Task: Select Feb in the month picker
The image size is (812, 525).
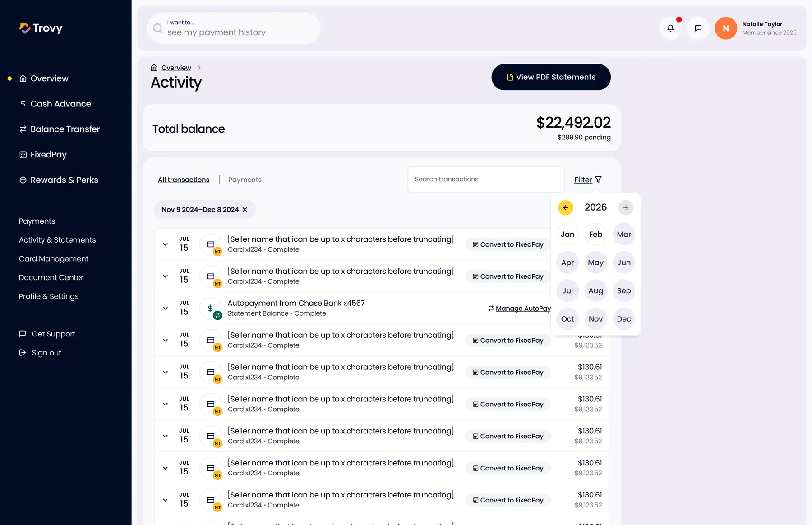Action: 595,235
